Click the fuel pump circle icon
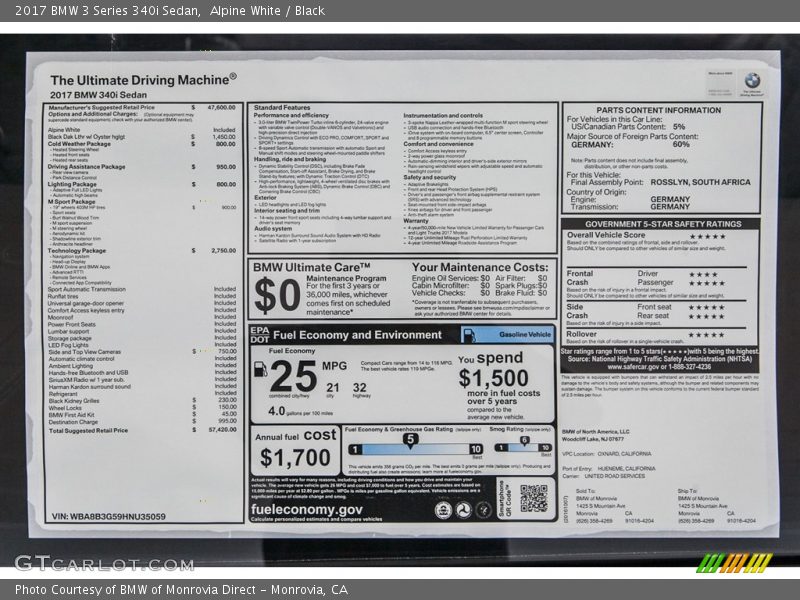This screenshot has width=800, height=600. (x=262, y=369)
